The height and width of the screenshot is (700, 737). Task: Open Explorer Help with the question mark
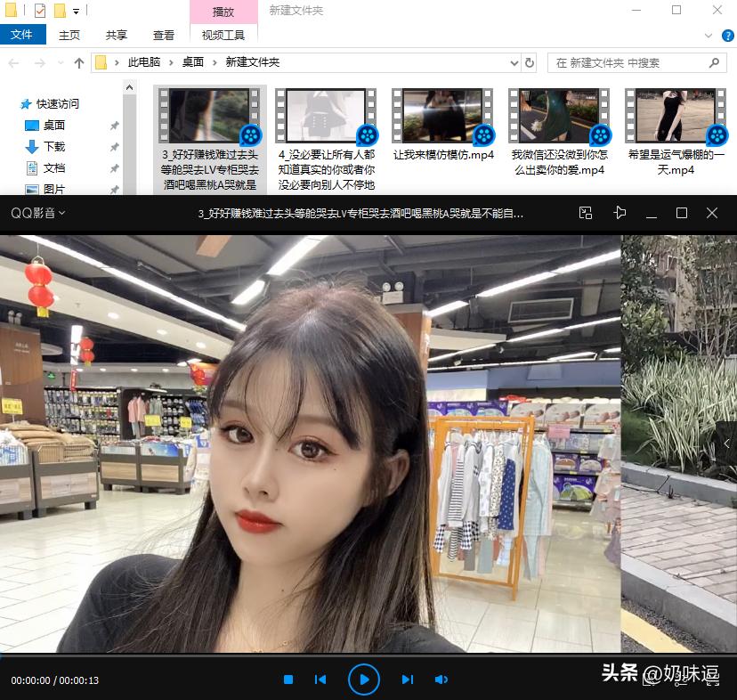pyautogui.click(x=728, y=36)
